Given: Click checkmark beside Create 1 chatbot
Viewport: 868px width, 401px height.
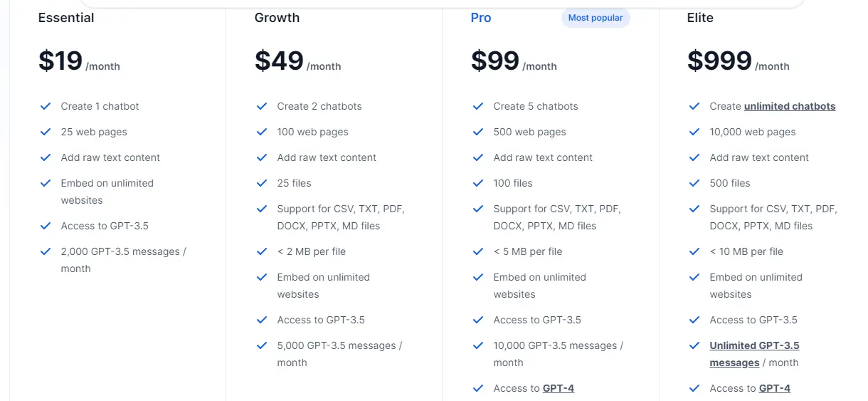Looking at the screenshot, I should [46, 106].
